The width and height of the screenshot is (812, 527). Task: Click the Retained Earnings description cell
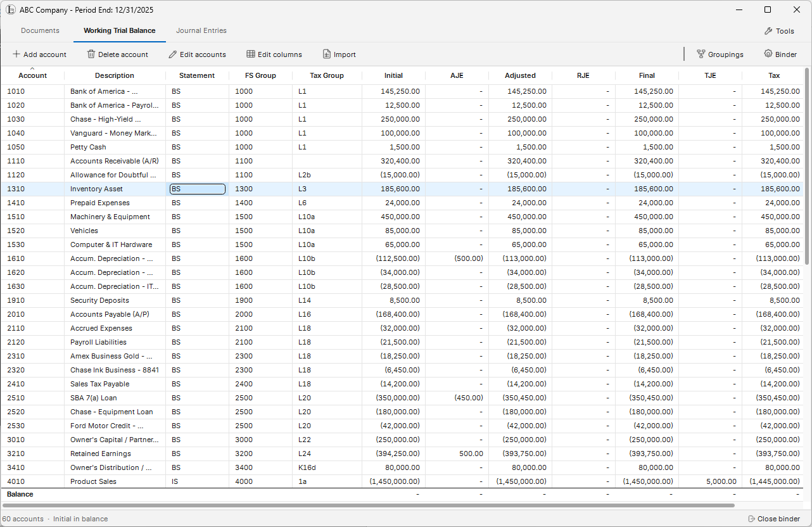[115, 454]
